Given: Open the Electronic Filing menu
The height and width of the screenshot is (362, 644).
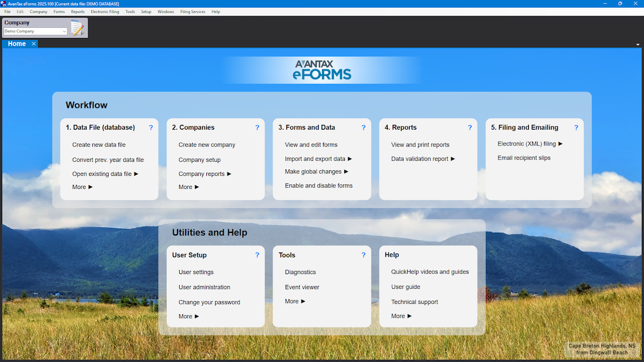Looking at the screenshot, I should (x=105, y=11).
